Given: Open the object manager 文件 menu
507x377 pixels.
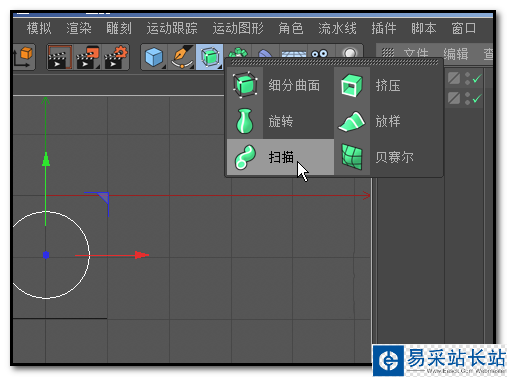Looking at the screenshot, I should tap(416, 54).
